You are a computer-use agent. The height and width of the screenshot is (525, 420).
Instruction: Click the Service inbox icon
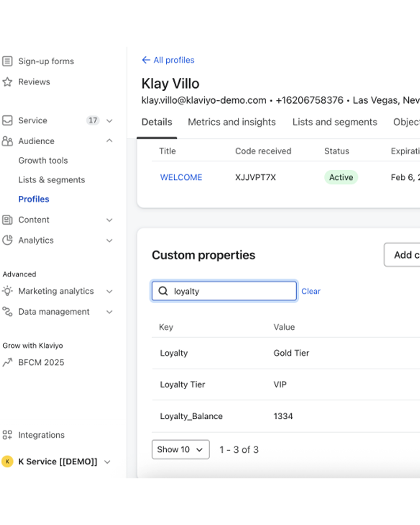[x=8, y=121]
